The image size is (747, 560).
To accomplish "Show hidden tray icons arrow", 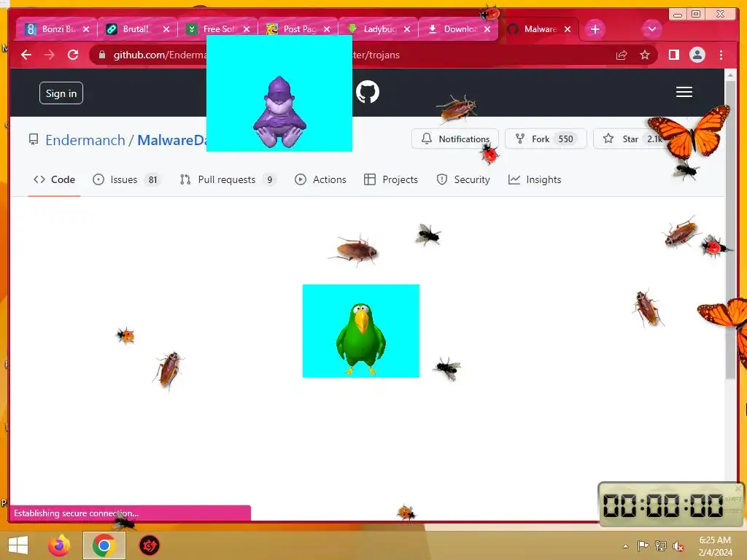I will tap(625, 546).
